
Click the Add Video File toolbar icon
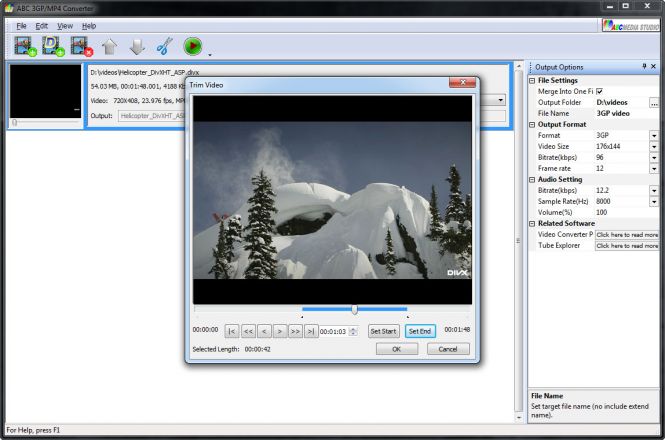coord(24,45)
